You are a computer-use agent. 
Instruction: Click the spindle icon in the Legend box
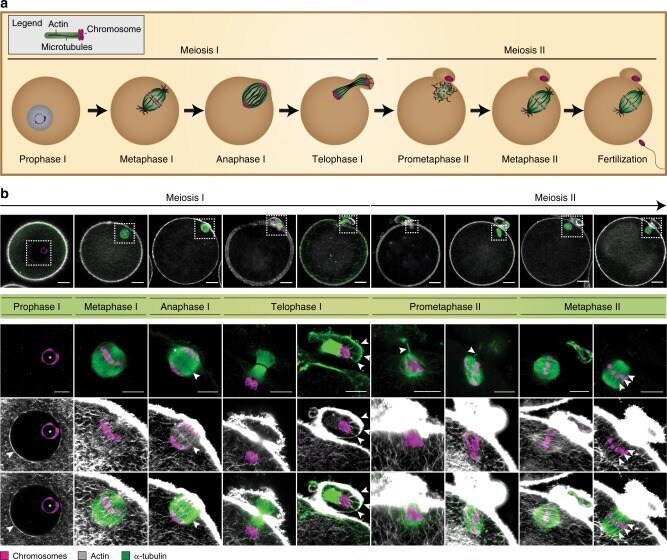point(65,36)
